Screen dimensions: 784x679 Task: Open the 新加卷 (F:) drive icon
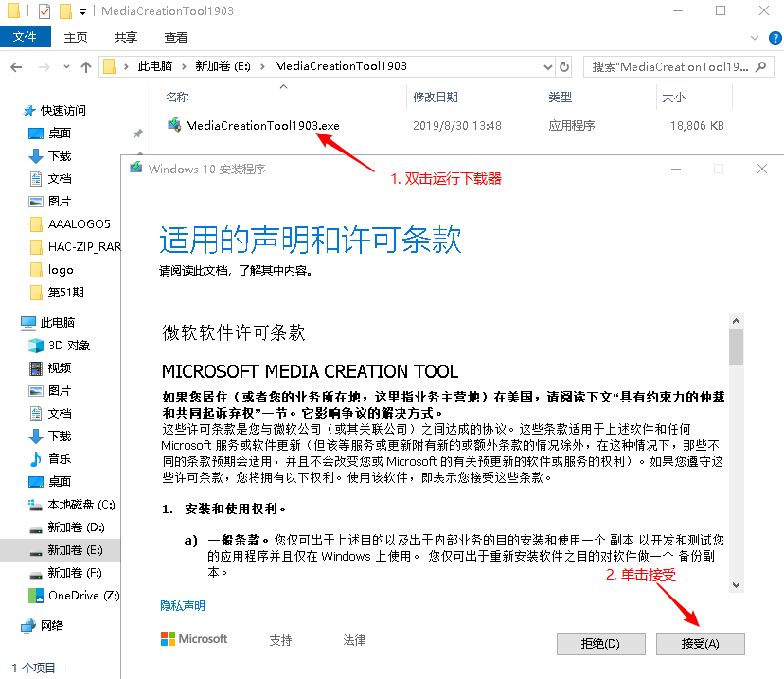pyautogui.click(x=36, y=575)
